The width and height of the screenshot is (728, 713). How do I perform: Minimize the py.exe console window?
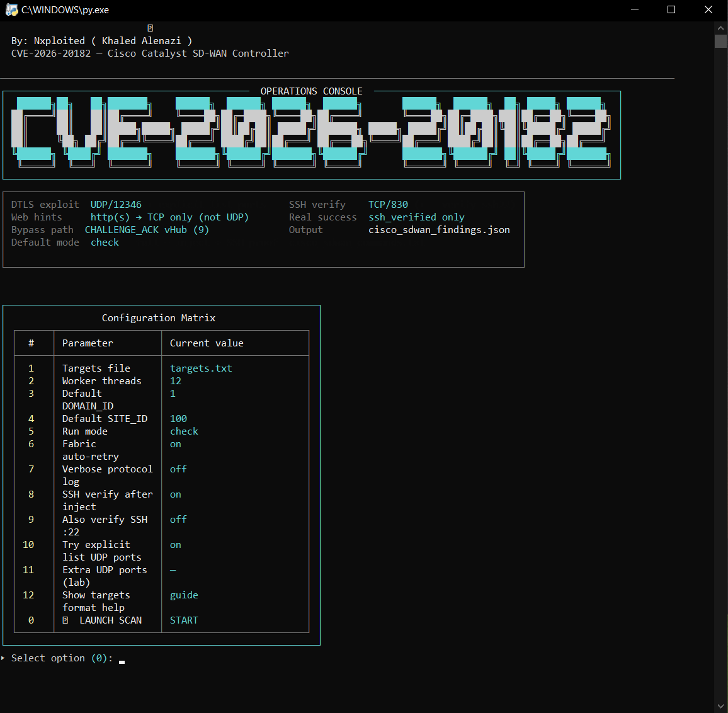(x=635, y=9)
